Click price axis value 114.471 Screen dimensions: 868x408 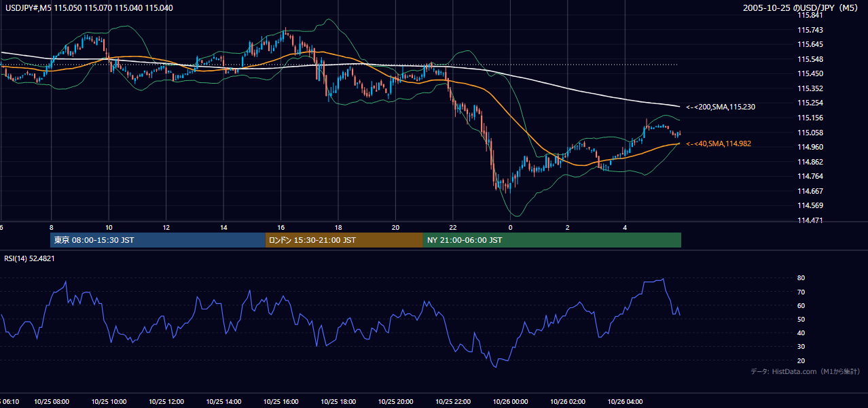(810, 220)
